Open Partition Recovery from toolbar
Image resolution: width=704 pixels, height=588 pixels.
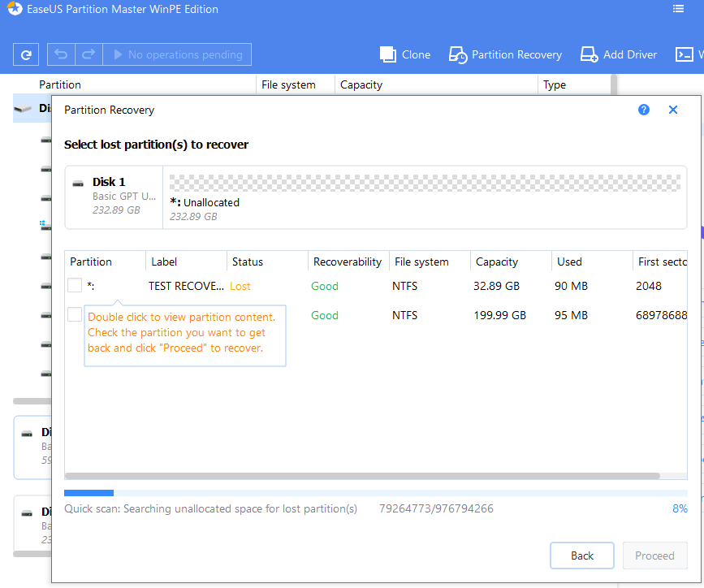[506, 54]
